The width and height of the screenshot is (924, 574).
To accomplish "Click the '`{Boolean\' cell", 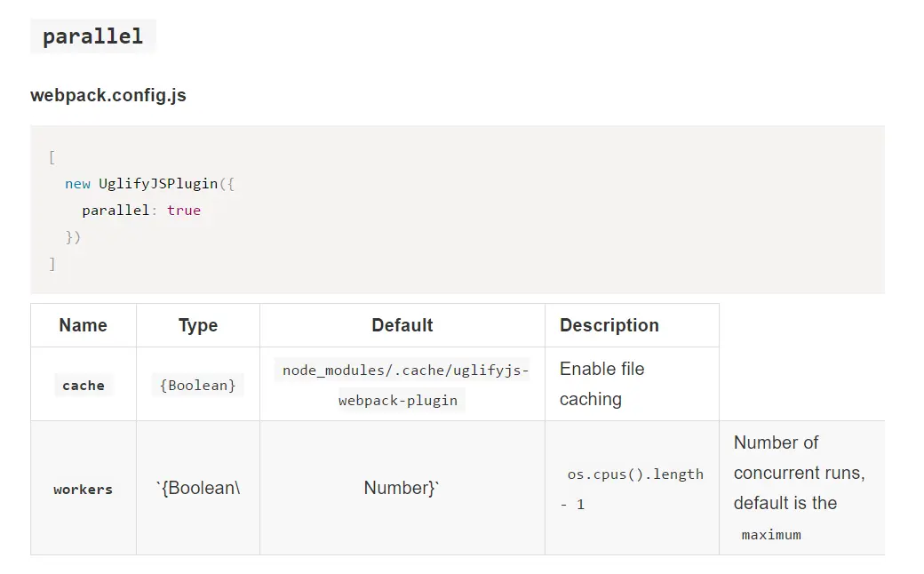I will coord(198,488).
